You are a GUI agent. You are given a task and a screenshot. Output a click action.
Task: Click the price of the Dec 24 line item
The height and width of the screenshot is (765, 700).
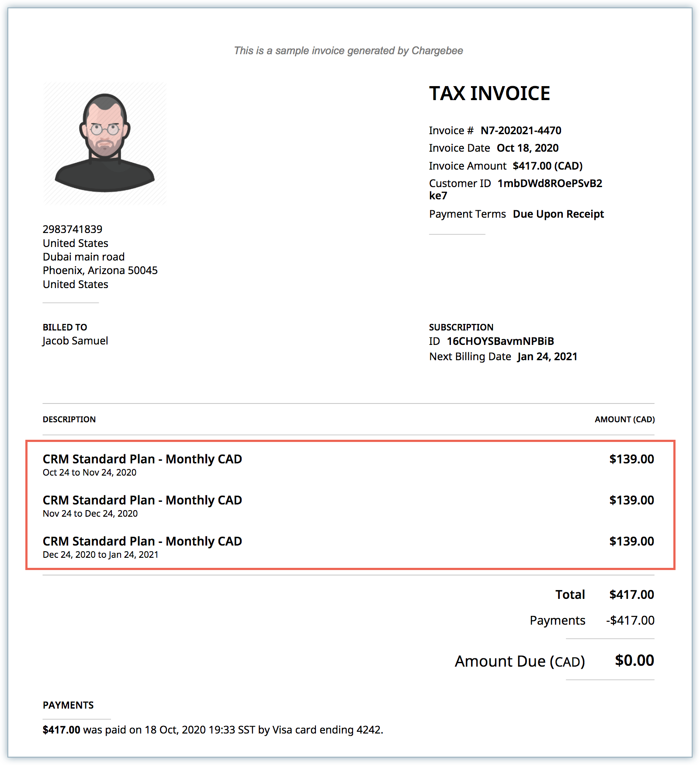pos(631,542)
